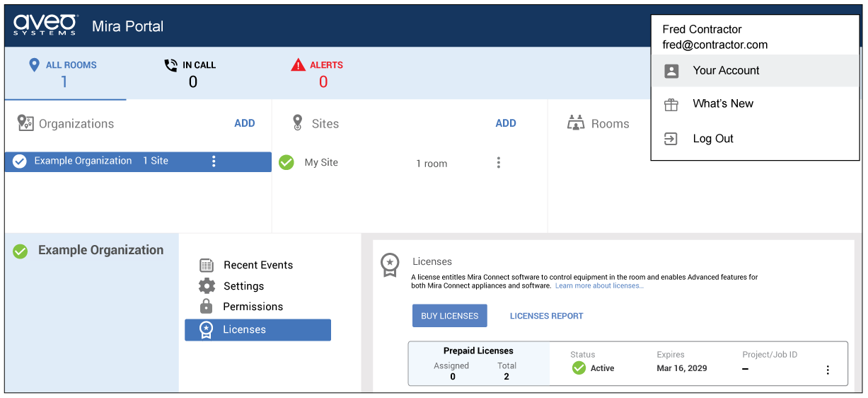868x398 pixels.
Task: Toggle the My Site green checkmark
Action: pyautogui.click(x=287, y=163)
